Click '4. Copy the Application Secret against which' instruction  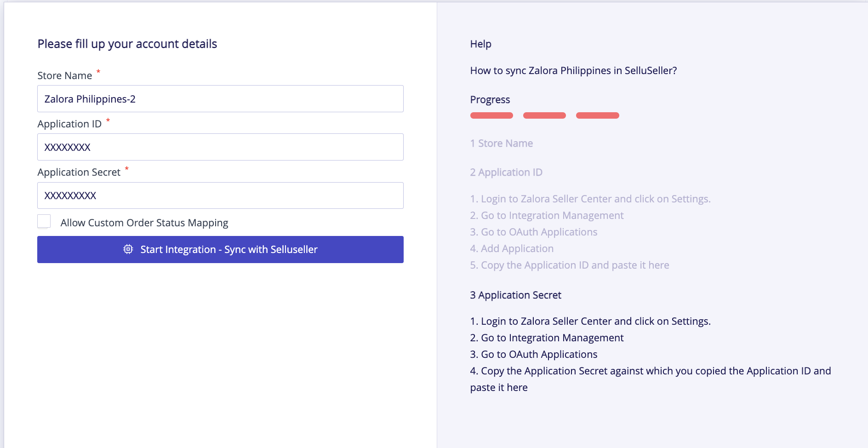(651, 379)
